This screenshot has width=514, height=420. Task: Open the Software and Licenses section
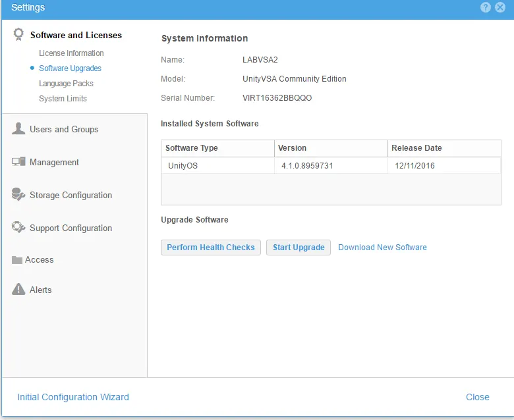pyautogui.click(x=76, y=35)
